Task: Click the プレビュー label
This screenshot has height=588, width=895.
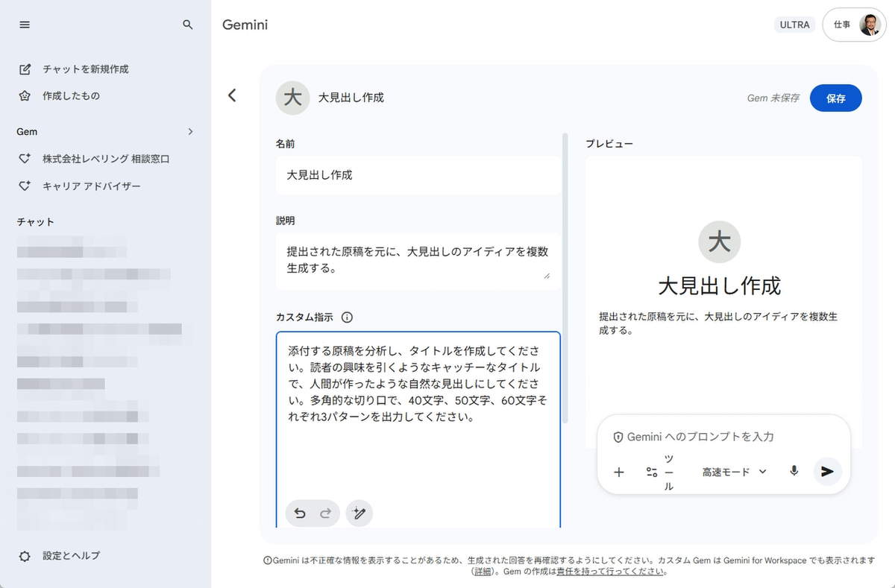Action: coord(609,143)
